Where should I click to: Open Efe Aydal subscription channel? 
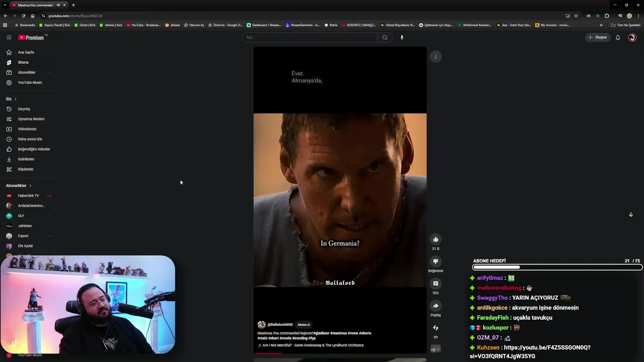[25, 246]
